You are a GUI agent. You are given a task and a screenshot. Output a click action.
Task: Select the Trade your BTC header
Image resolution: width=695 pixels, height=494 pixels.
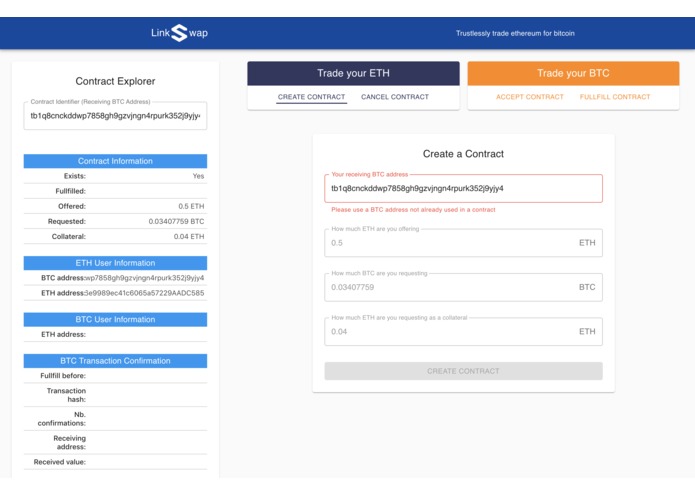tap(573, 73)
